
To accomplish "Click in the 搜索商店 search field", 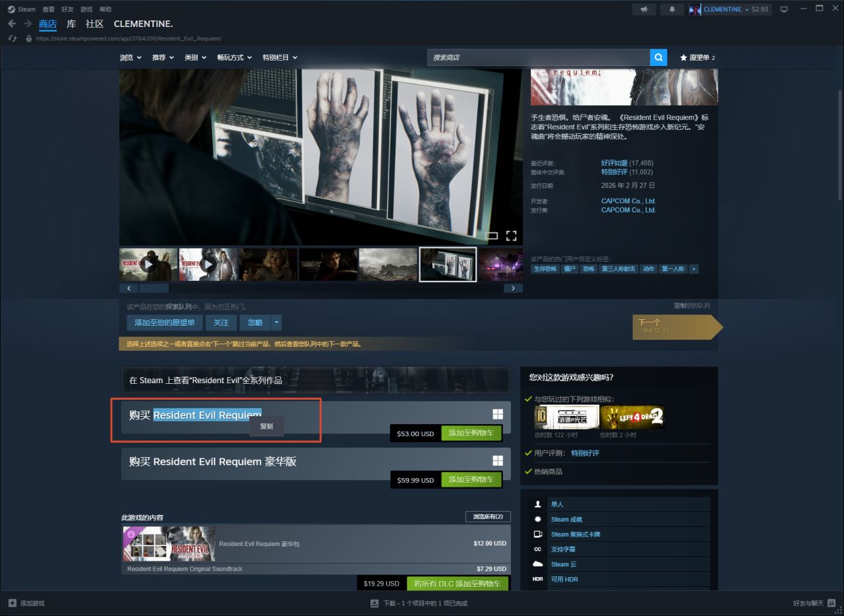I will pyautogui.click(x=538, y=57).
